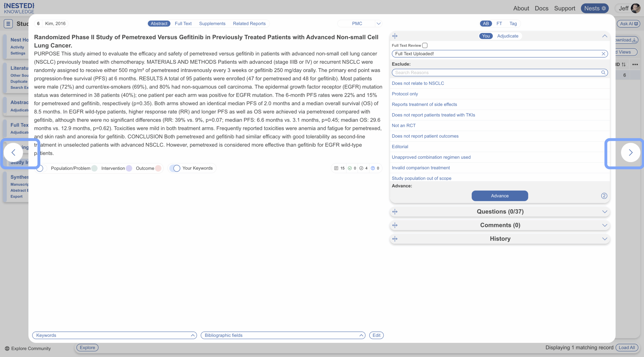Choose the 'Not an RCT' exclusion reason

(x=404, y=125)
